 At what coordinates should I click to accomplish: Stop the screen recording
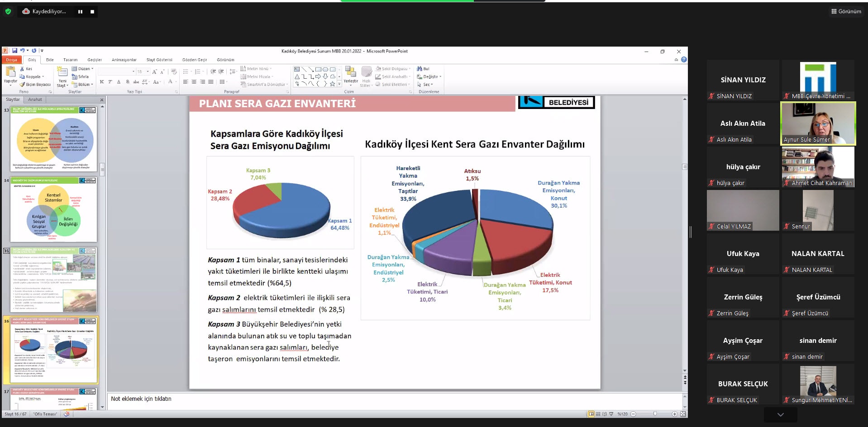(92, 12)
